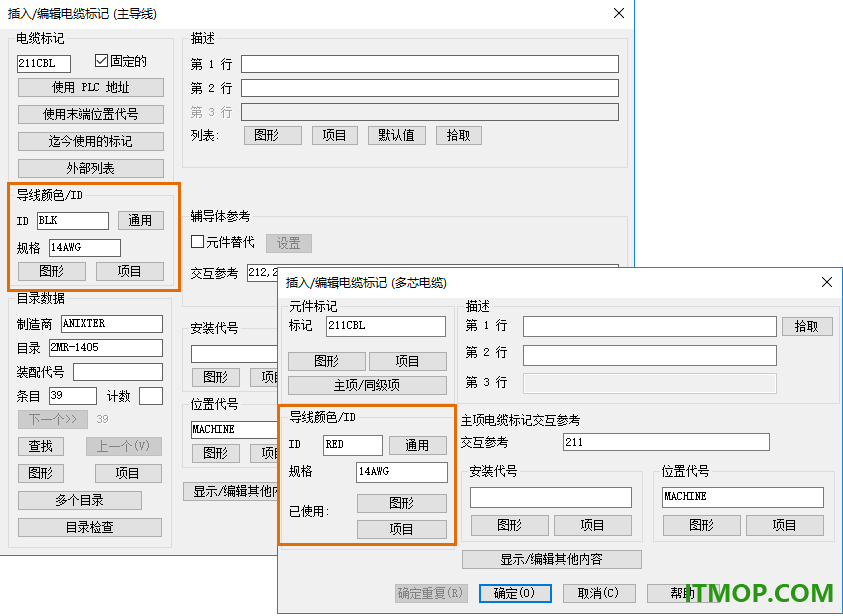This screenshot has width=843, height=616.
Task: Edit 标记 field in multi-core cable dialog
Action: pyautogui.click(x=385, y=326)
